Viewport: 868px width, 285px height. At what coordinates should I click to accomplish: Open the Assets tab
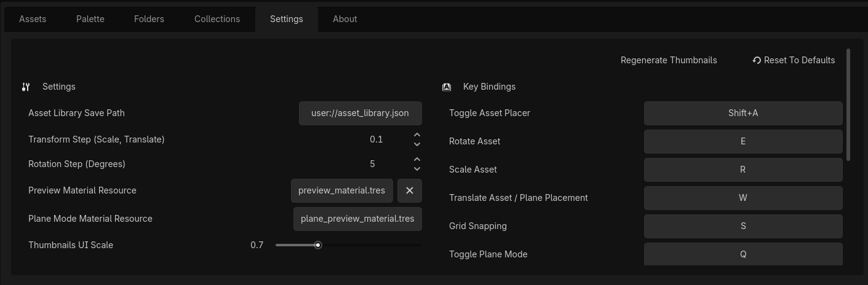pyautogui.click(x=33, y=19)
